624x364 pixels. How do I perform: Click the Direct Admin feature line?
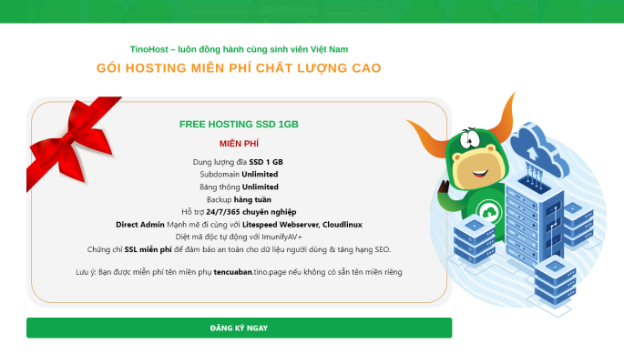(239, 225)
